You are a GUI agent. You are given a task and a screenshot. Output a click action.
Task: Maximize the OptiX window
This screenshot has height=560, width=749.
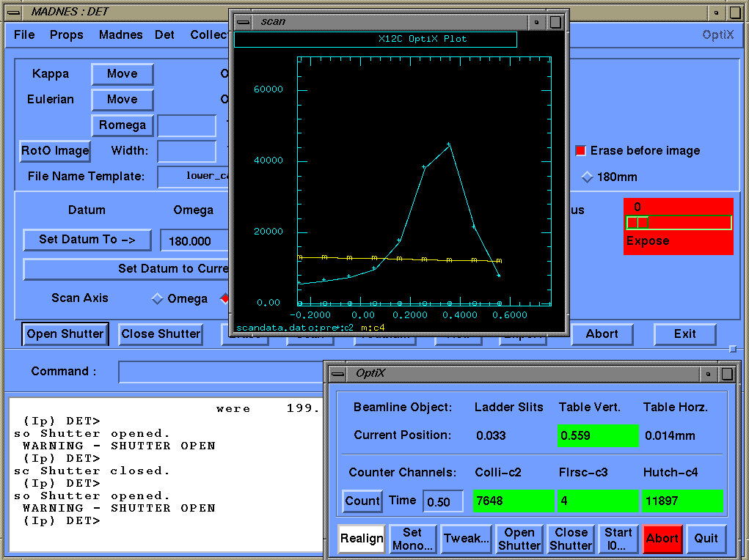tap(727, 374)
